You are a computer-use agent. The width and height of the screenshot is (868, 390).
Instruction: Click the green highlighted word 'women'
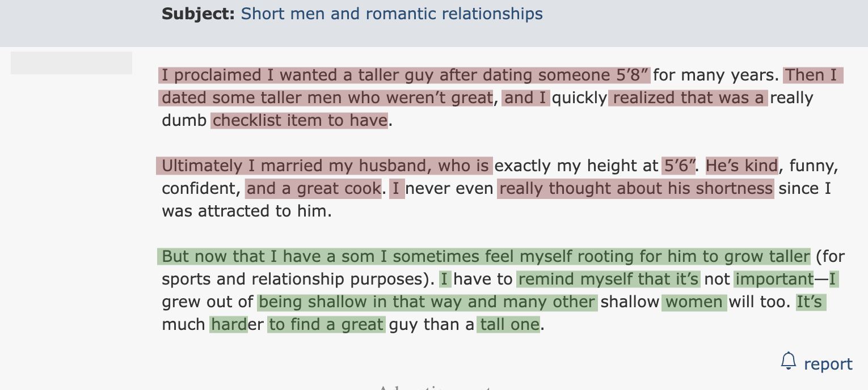pos(694,302)
